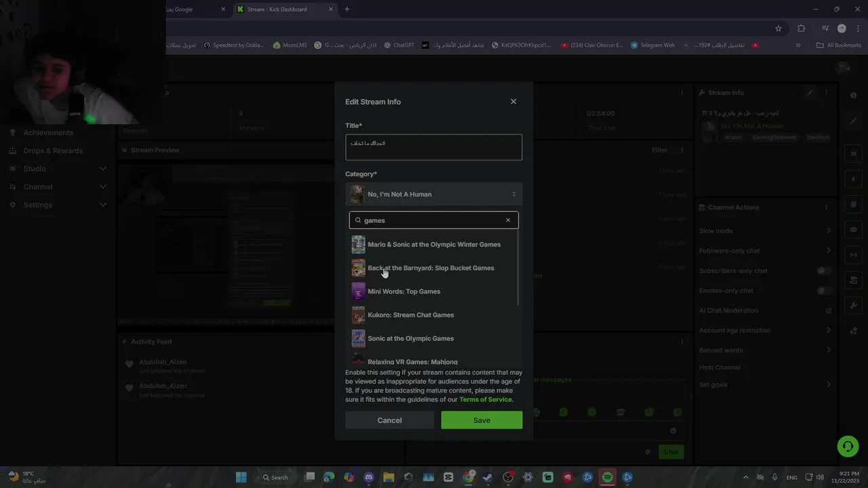The image size is (868, 488).
Task: Open chat settings gear next to Chat button
Action: click(648, 452)
